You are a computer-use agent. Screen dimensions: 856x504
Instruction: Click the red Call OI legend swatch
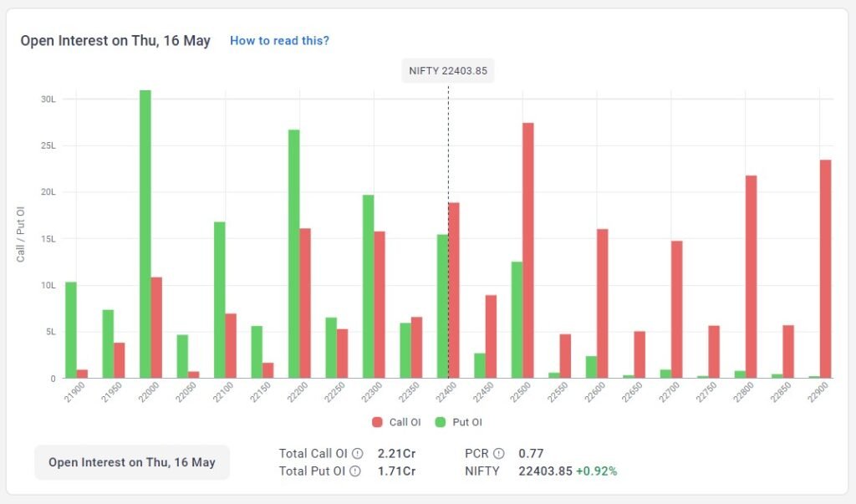click(x=377, y=422)
